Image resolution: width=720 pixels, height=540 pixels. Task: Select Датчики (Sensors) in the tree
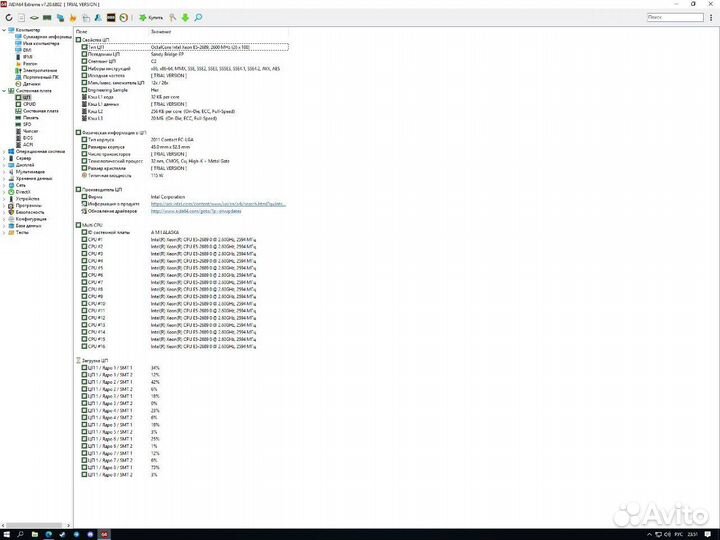coord(33,83)
